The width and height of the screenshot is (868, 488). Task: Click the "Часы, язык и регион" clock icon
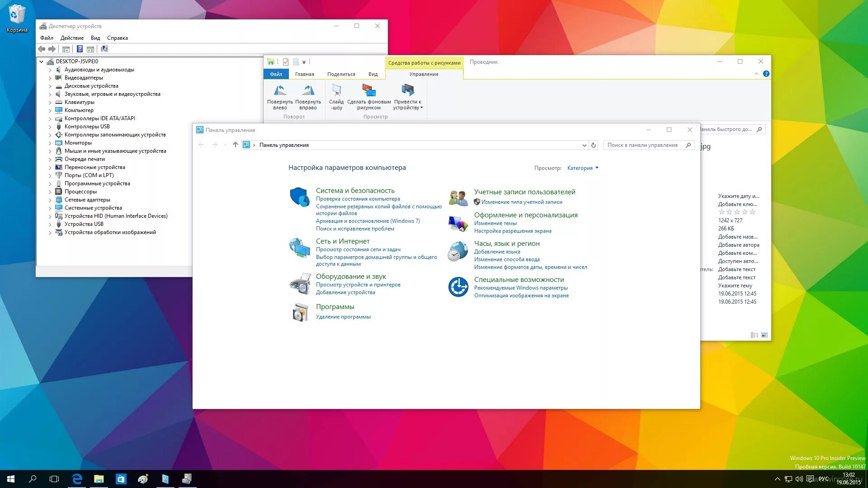click(457, 252)
